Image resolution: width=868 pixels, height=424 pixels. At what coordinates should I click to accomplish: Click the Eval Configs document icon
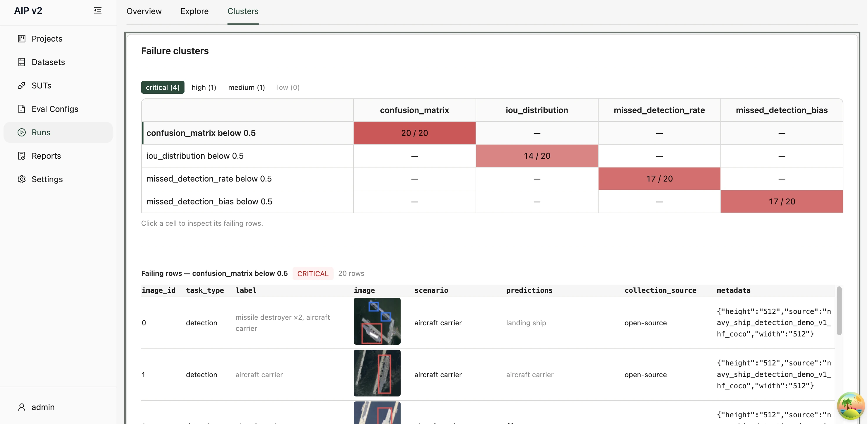click(x=22, y=109)
